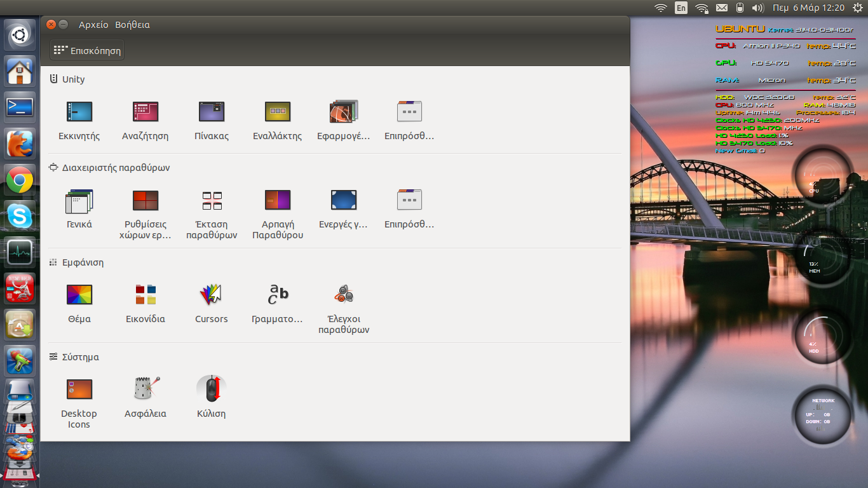Open the Γραμματοσειρές fonts settings

pos(277,295)
